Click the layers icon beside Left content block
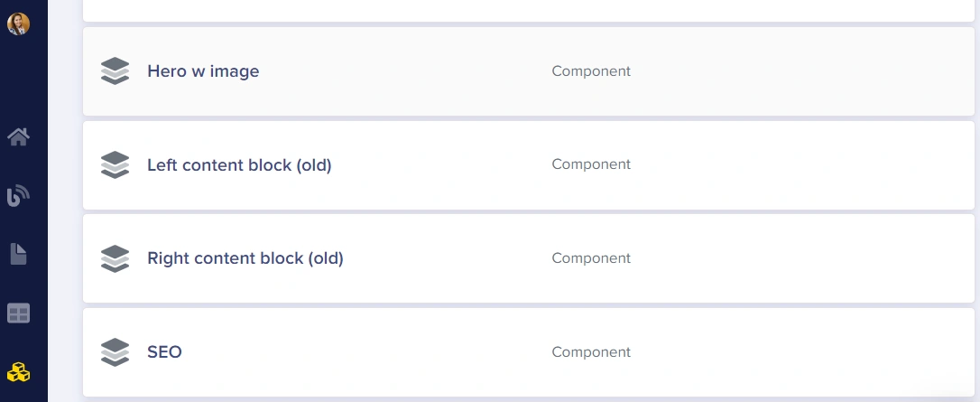 116,165
